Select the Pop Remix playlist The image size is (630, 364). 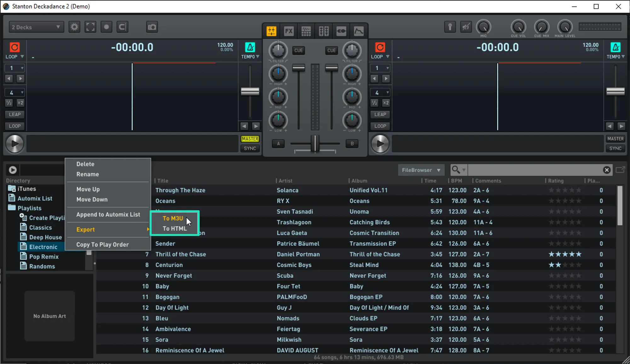[x=44, y=257]
